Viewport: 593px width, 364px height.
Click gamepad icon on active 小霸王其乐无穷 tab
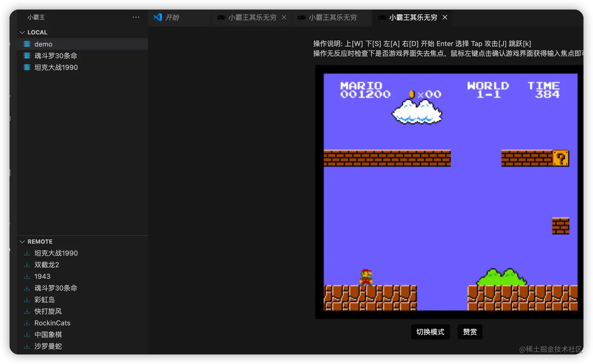tap(382, 18)
